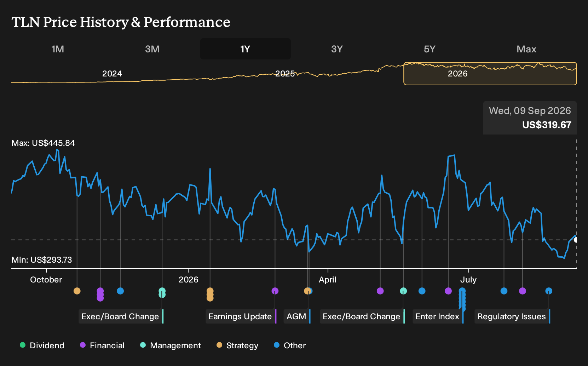
Task: Click the Other event dot above Enter Index label
Action: pyautogui.click(x=422, y=291)
